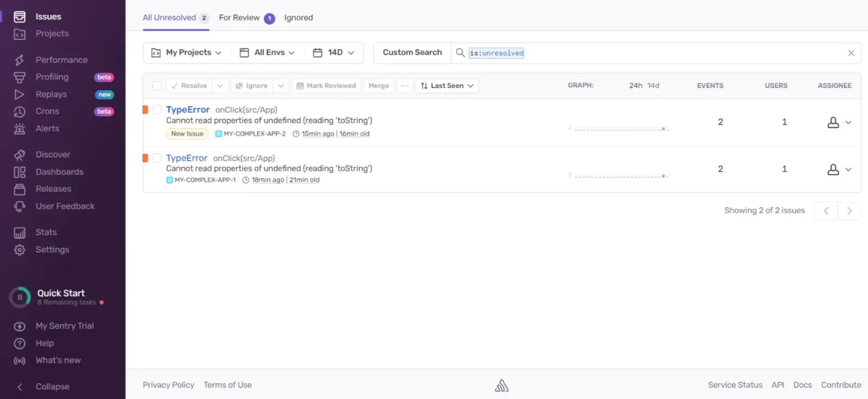The width and height of the screenshot is (868, 399).
Task: Go to next page of issues
Action: pos(850,211)
